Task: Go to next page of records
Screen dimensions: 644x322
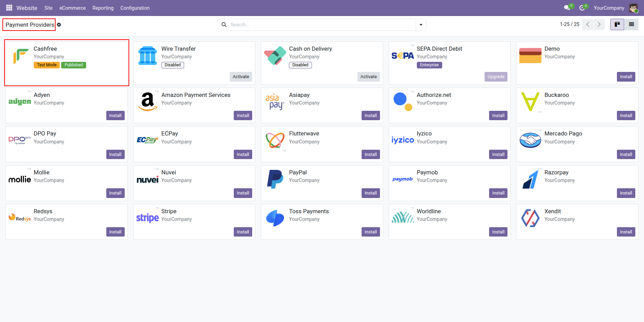Action: [x=599, y=24]
